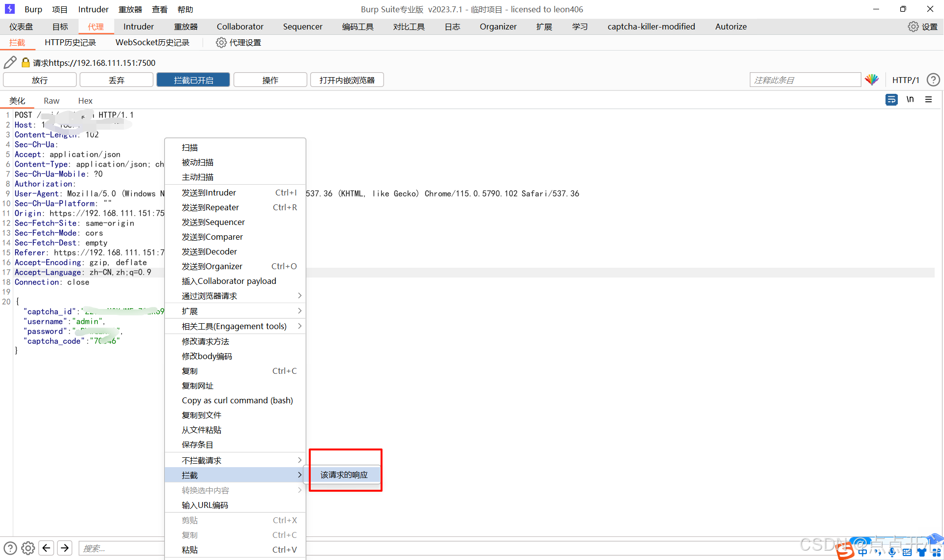Screen dimensions: 944x560
Task: Click the 打开内嵌浏览器 button
Action: tap(347, 80)
